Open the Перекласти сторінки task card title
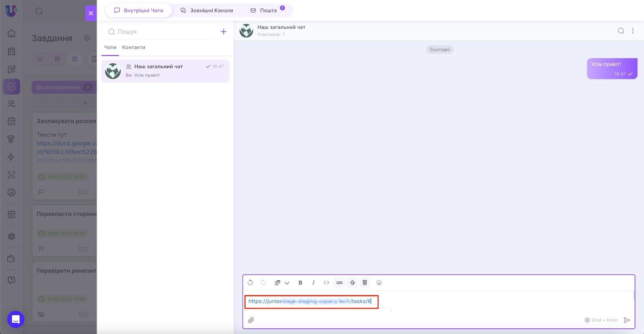Screen dimensions: 644x334 click(x=66, y=214)
